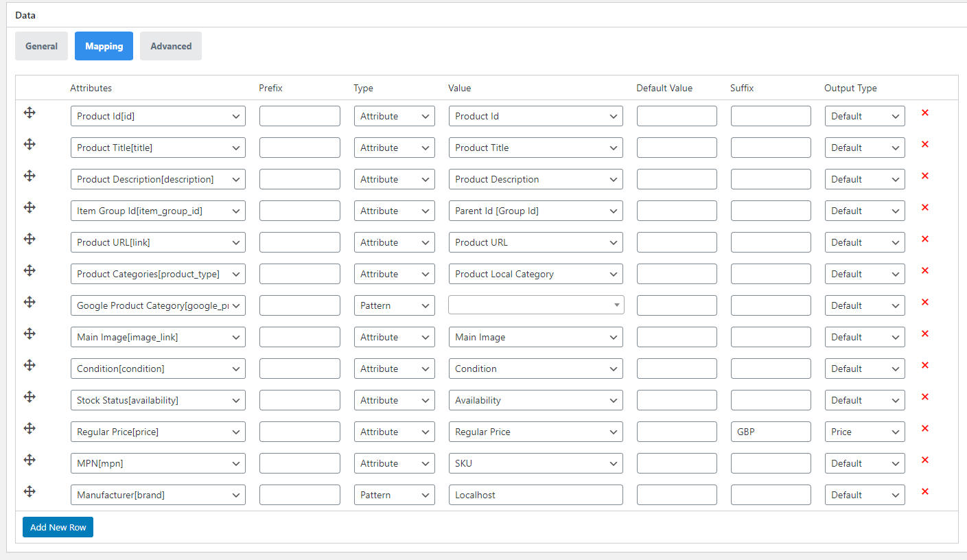Click Default Value field in Manufacturer row
The height and width of the screenshot is (560, 967).
click(x=677, y=495)
